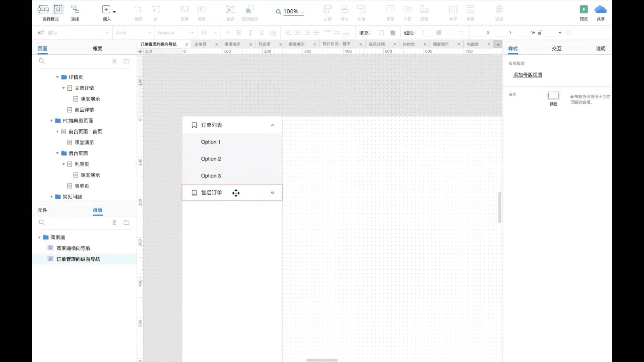Click add folder icon in masters panel
The height and width of the screenshot is (362, 644).
coord(126,223)
